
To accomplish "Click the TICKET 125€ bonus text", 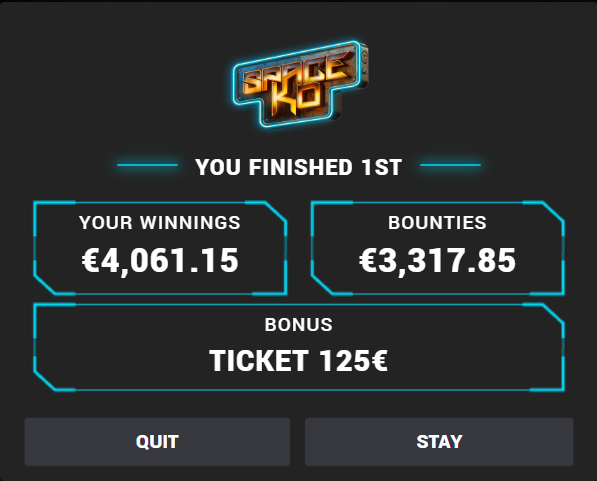I will point(298,361).
